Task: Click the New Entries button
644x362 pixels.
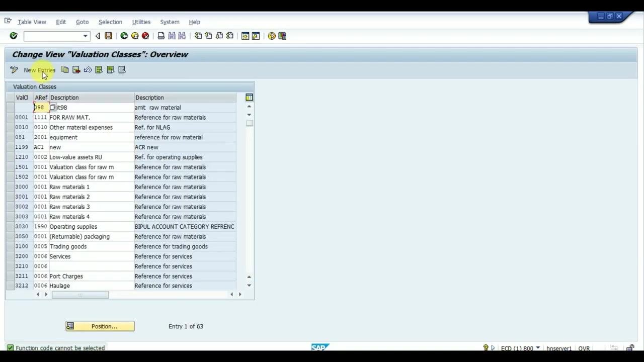Action: coord(39,70)
